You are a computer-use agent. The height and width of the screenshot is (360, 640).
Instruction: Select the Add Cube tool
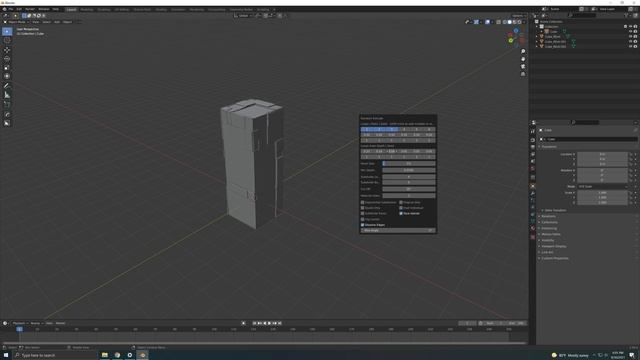[x=7, y=104]
